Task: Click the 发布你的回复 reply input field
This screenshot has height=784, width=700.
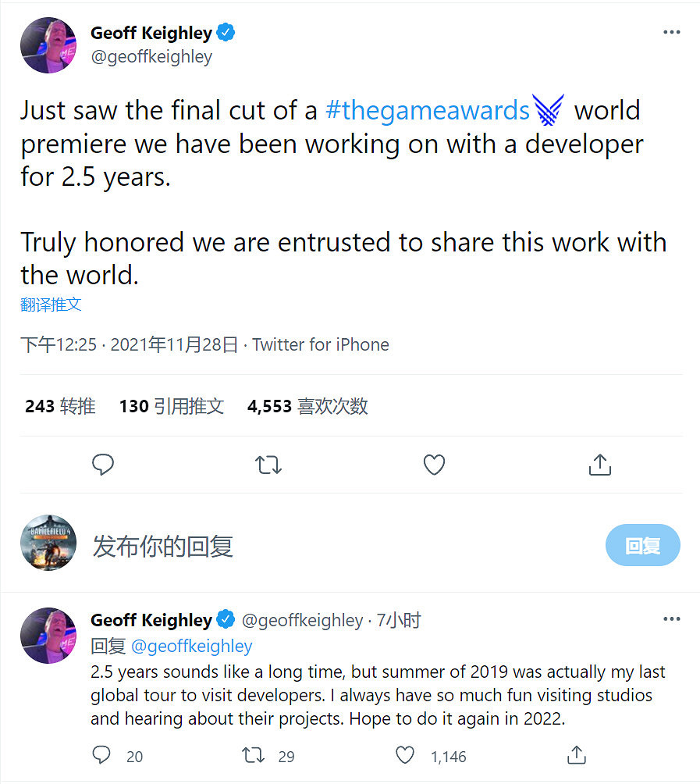Action: [x=162, y=547]
